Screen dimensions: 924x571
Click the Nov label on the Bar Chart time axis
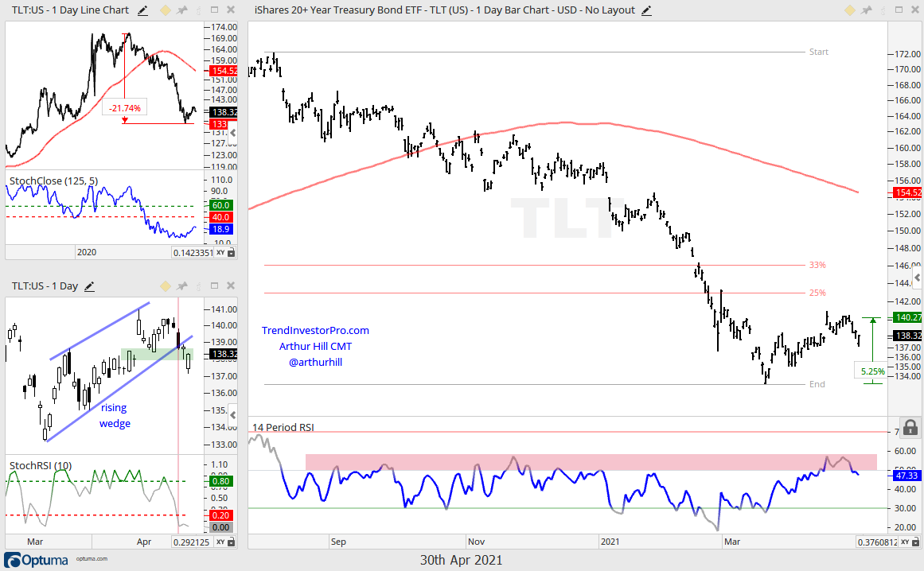pyautogui.click(x=476, y=542)
